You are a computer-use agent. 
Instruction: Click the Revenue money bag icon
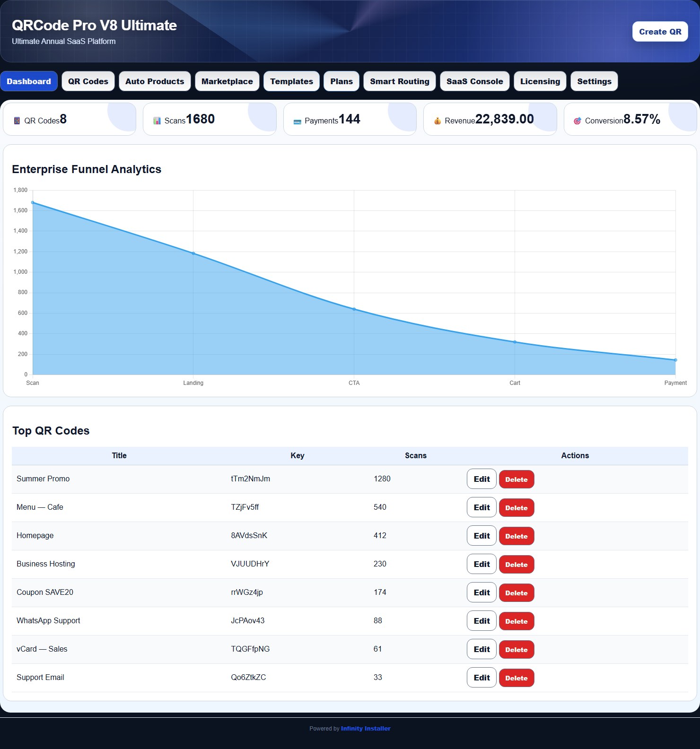[x=437, y=121]
